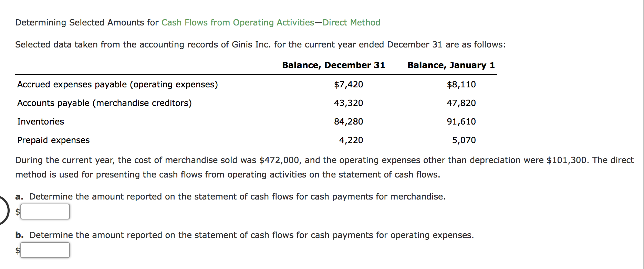644x269 pixels.
Task: Click the input field under part b
Action: [45, 250]
